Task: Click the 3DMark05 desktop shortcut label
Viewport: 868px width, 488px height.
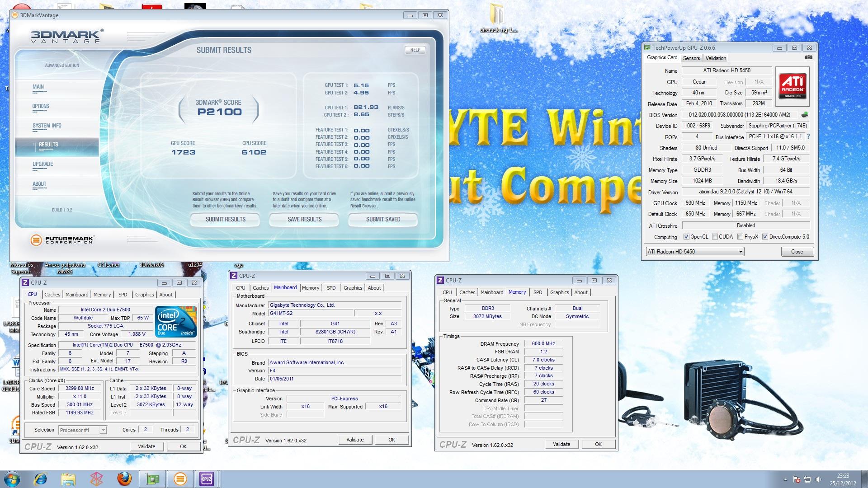Action: pyautogui.click(x=151, y=265)
